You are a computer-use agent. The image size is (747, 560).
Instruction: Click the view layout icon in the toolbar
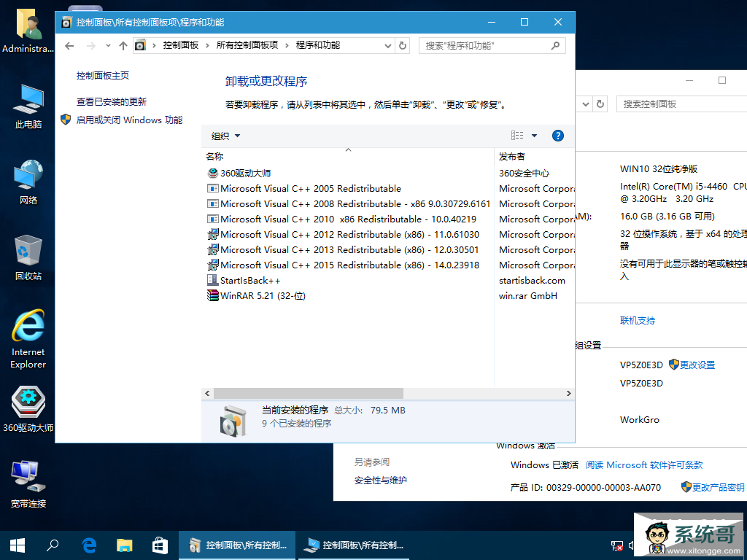coord(517,136)
